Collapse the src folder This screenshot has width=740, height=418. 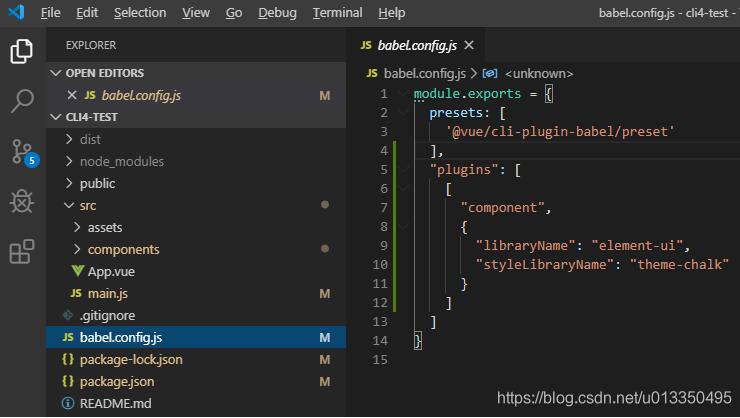click(69, 205)
